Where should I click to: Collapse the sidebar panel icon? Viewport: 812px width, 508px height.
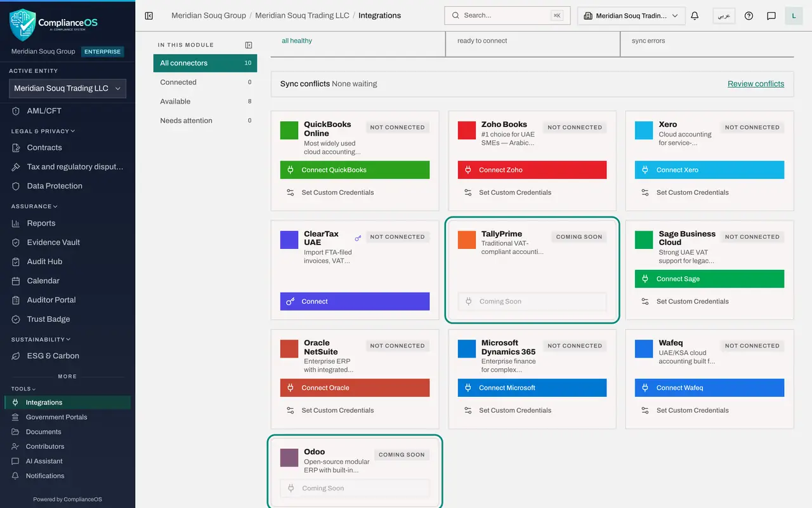pos(149,15)
